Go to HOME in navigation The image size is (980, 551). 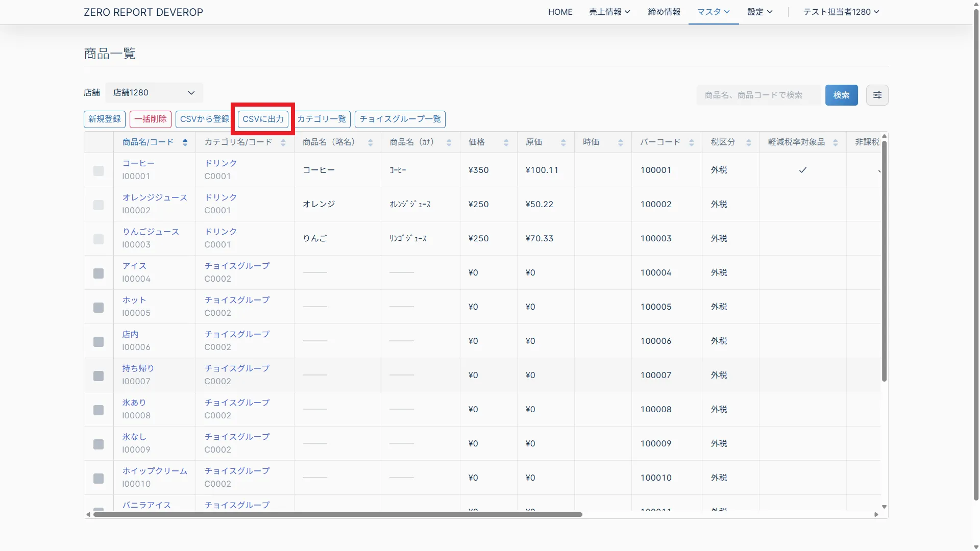click(560, 12)
